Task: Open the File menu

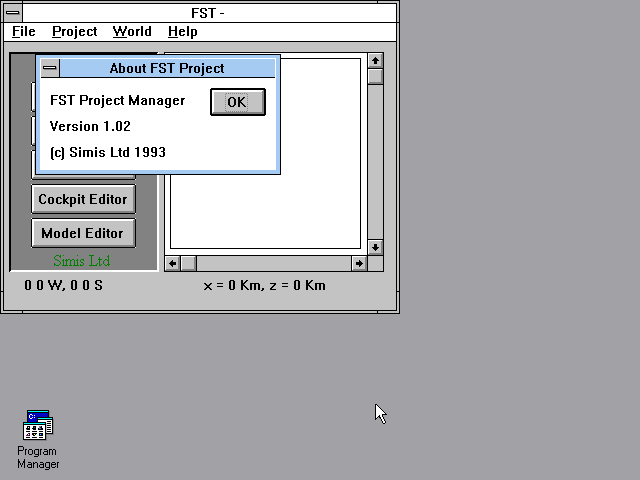Action: point(24,32)
